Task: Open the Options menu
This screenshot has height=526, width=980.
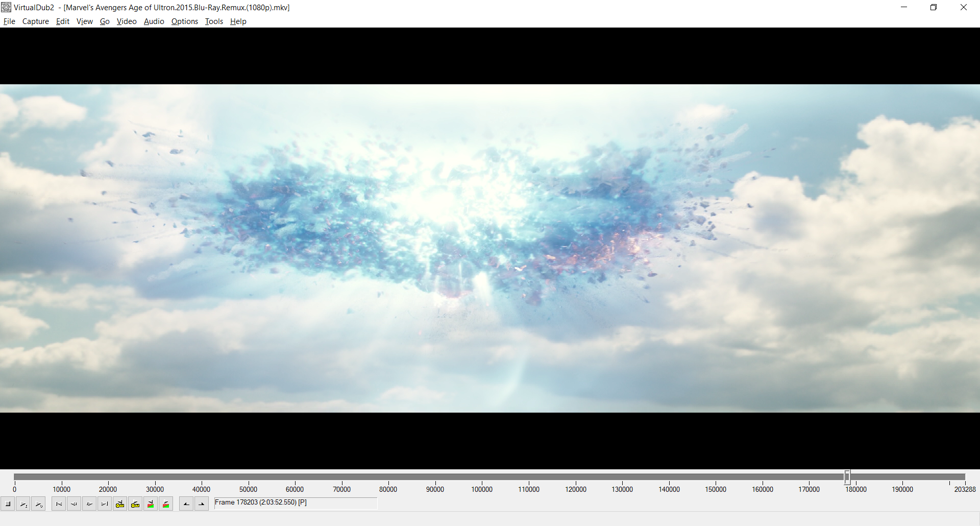Action: (185, 21)
